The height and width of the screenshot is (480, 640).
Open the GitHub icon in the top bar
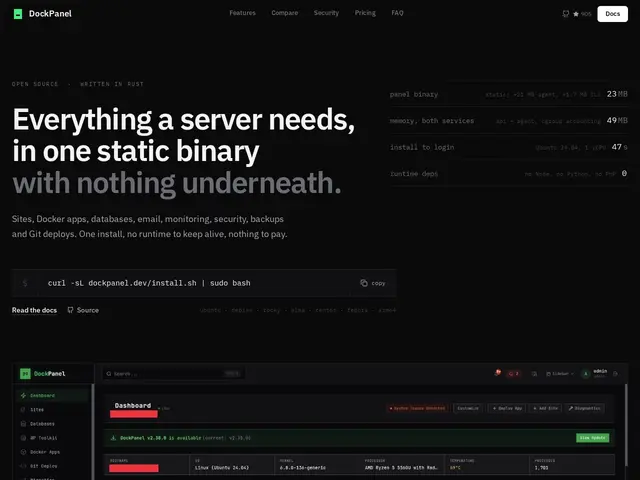[565, 14]
